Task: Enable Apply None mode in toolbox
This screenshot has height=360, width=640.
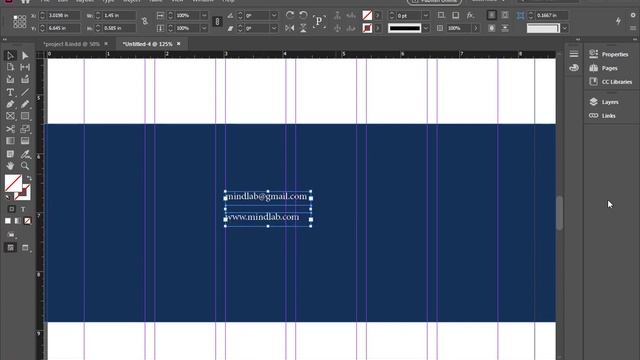Action: tap(27, 221)
